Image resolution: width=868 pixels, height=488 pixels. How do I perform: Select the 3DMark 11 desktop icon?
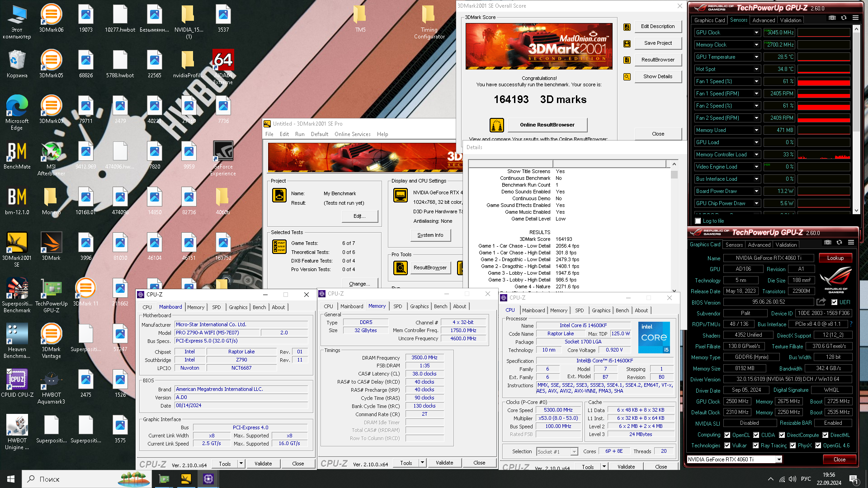pyautogui.click(x=85, y=292)
